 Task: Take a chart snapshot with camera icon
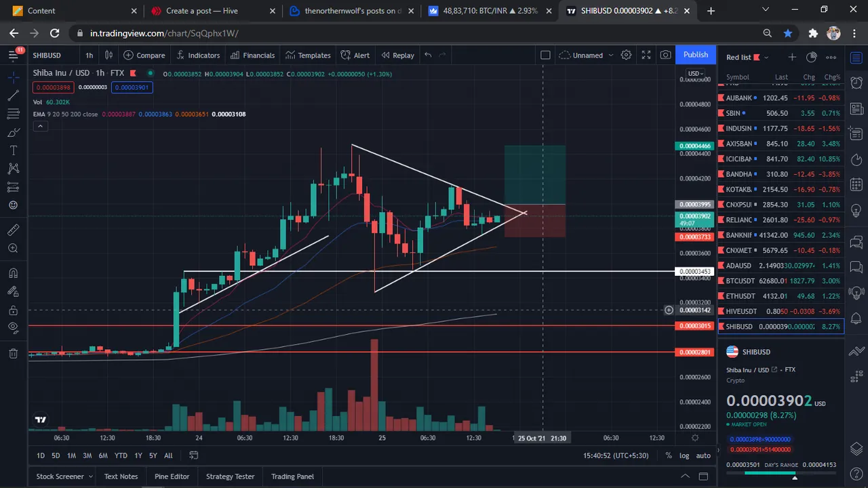666,55
